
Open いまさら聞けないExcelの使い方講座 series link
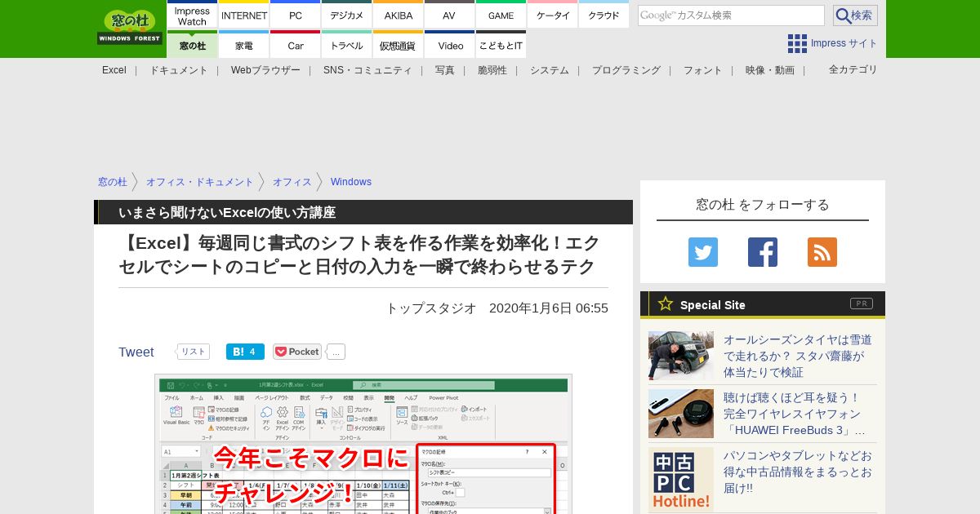coord(227,212)
